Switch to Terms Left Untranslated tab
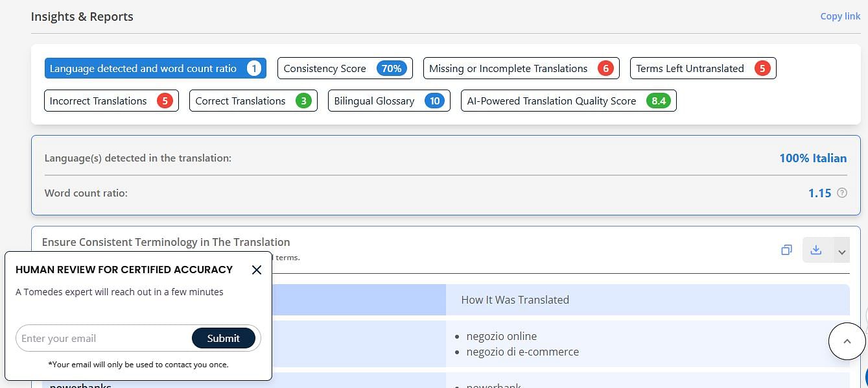 pyautogui.click(x=703, y=68)
